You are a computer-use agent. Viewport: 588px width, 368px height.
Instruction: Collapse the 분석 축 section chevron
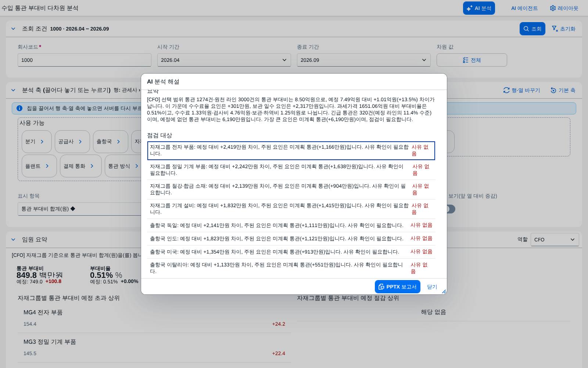tap(13, 90)
